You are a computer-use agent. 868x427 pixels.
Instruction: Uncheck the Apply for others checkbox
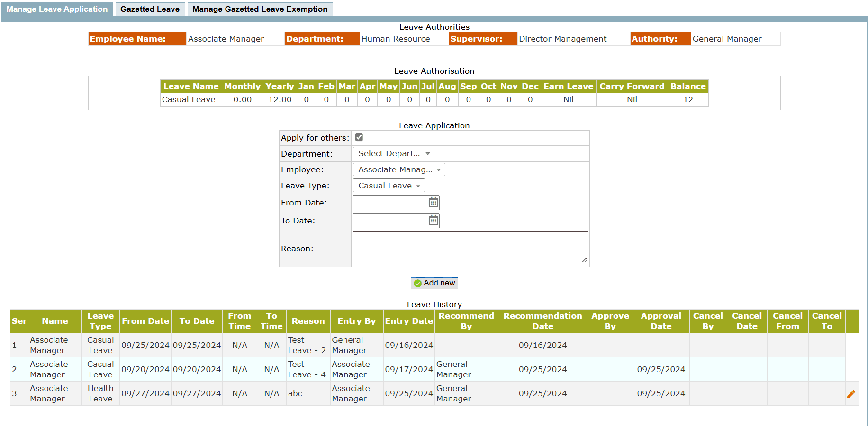click(x=359, y=137)
